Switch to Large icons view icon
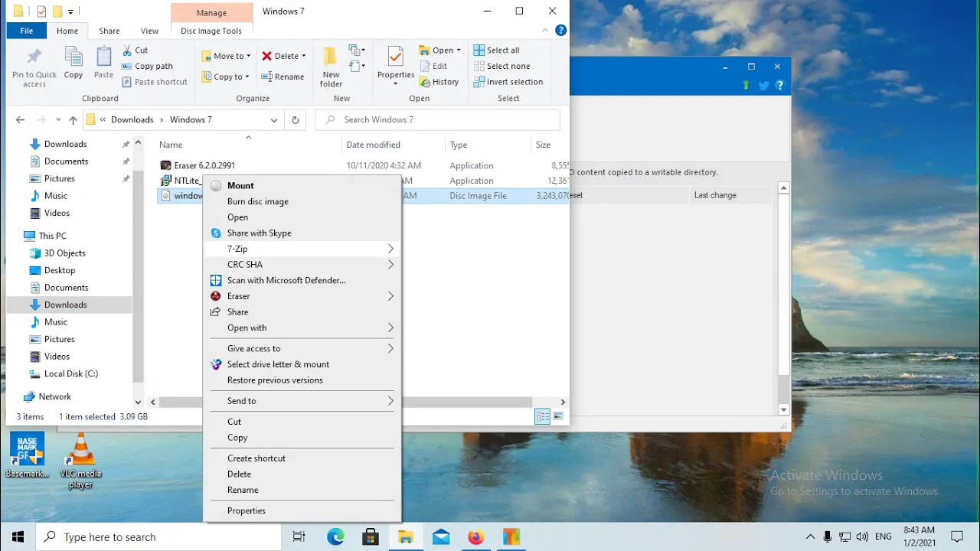This screenshot has width=980, height=551. (558, 416)
